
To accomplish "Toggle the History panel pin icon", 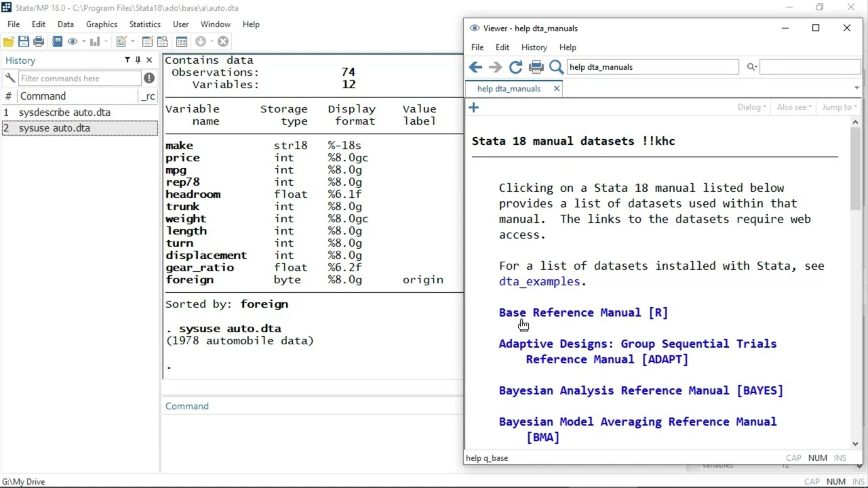I will pyautogui.click(x=138, y=60).
